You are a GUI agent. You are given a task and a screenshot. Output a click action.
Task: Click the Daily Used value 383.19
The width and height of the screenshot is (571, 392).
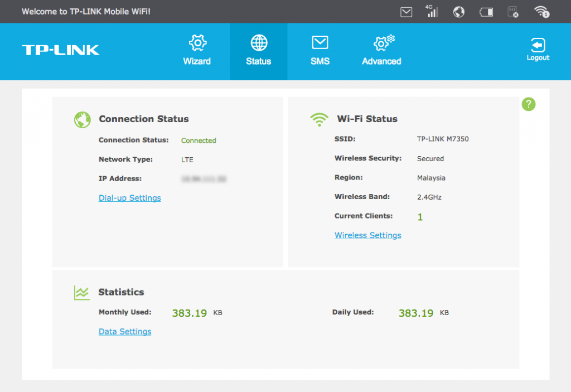tap(416, 313)
